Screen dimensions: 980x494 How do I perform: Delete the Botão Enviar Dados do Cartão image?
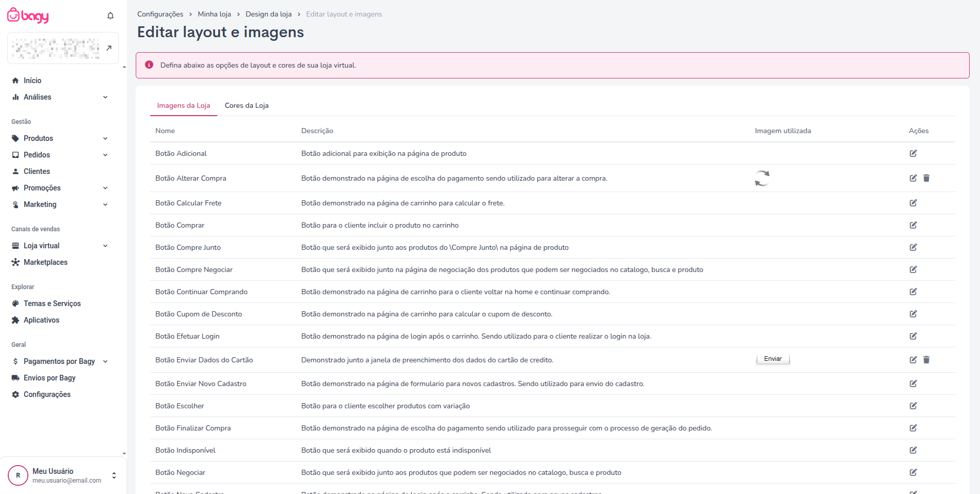[x=926, y=360]
